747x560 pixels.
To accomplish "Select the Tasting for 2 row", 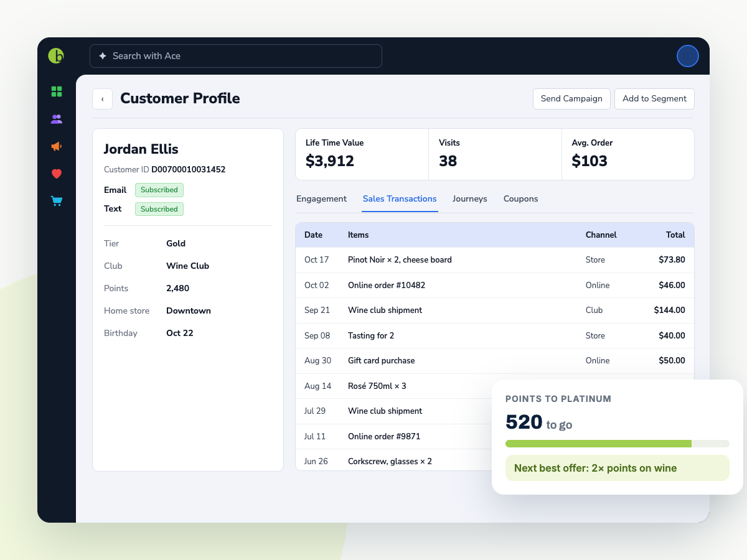I will (x=495, y=335).
